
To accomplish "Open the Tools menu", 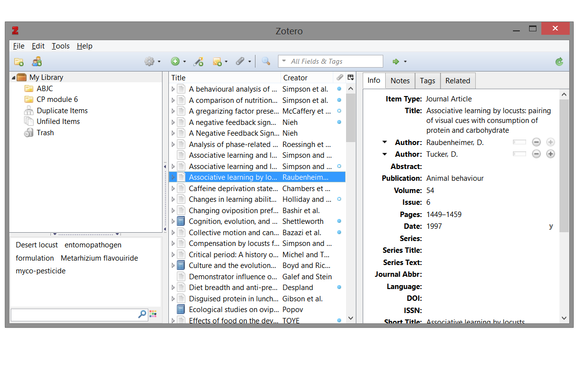I will point(60,46).
